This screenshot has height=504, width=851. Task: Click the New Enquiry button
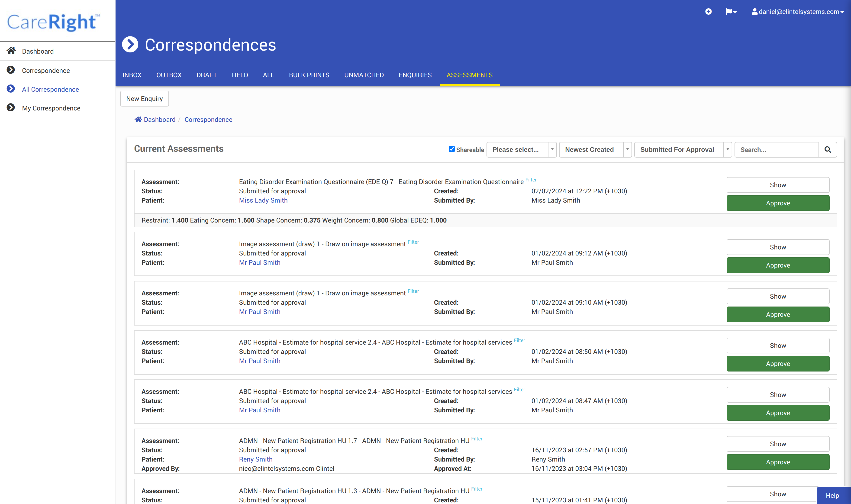(x=144, y=98)
